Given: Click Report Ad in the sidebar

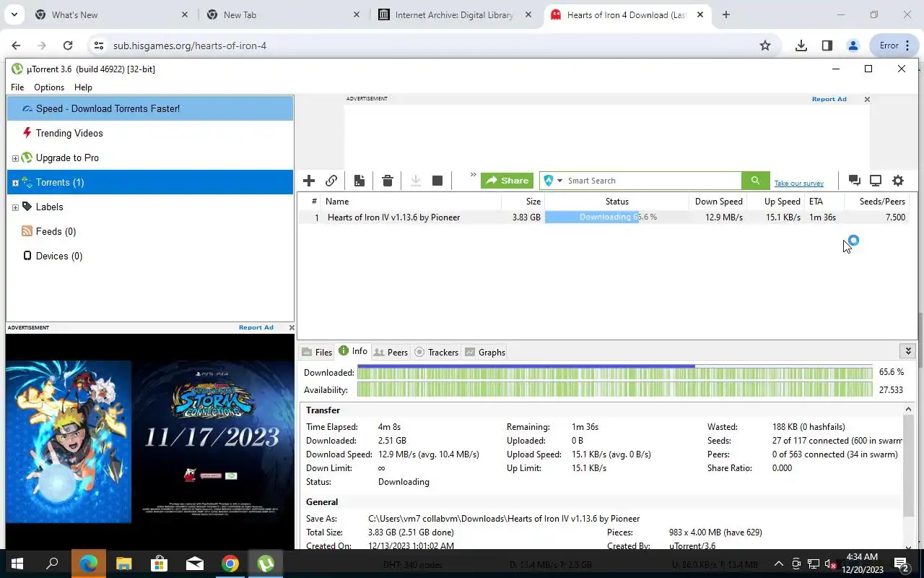Looking at the screenshot, I should click(256, 327).
